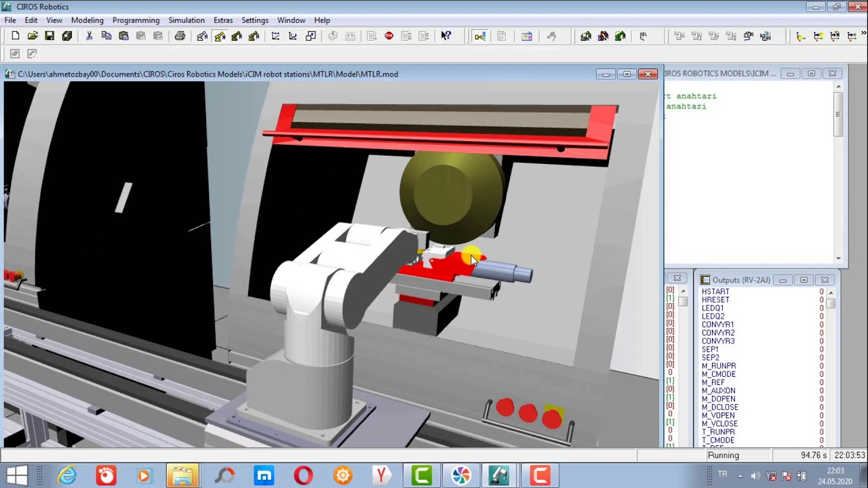
Task: Click the program editor vertical scrollbar
Action: tap(839, 171)
